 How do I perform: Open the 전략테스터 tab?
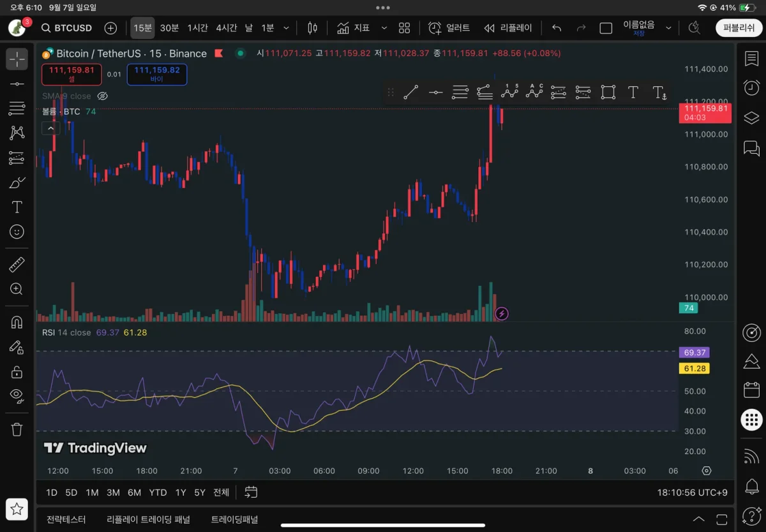click(x=66, y=519)
